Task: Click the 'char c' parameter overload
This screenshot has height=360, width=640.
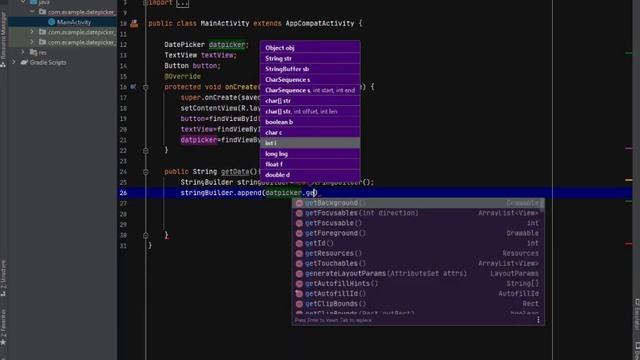Action: pos(310,133)
